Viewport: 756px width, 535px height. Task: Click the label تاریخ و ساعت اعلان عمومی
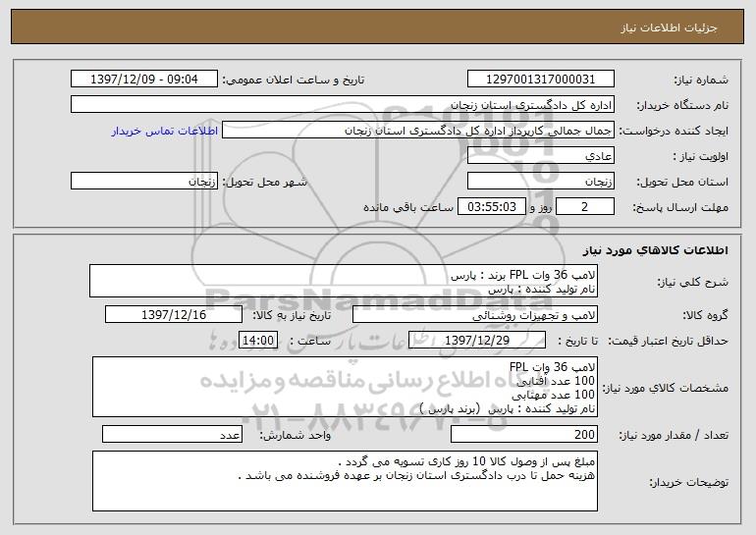294,80
